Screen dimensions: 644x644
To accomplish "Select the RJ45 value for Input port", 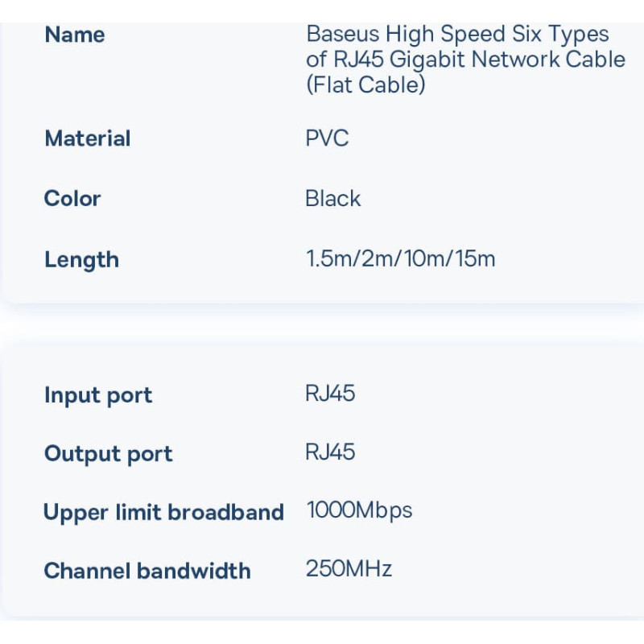I will click(330, 394).
